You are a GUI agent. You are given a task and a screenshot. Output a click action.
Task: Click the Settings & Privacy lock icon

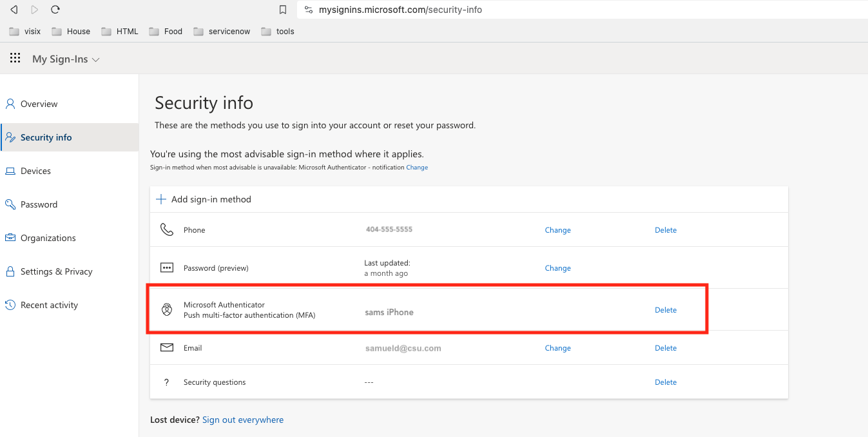[x=10, y=271]
